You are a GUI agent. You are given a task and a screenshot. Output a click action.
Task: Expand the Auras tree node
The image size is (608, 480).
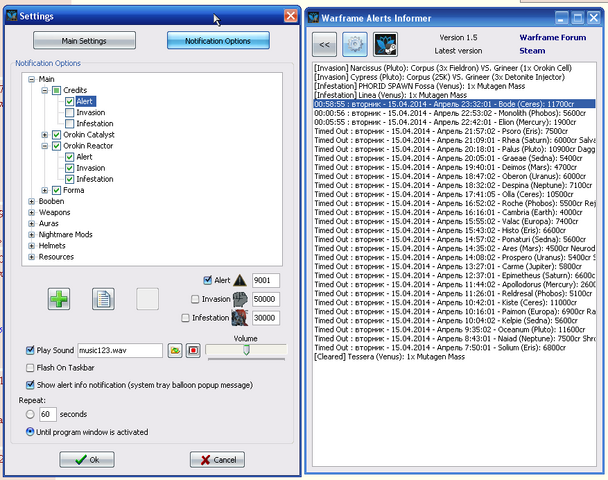[x=31, y=224]
